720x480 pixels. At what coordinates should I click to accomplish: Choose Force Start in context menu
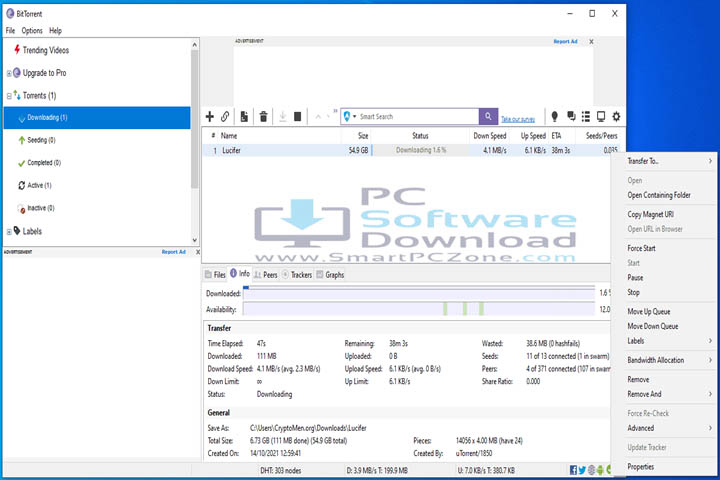pos(641,248)
